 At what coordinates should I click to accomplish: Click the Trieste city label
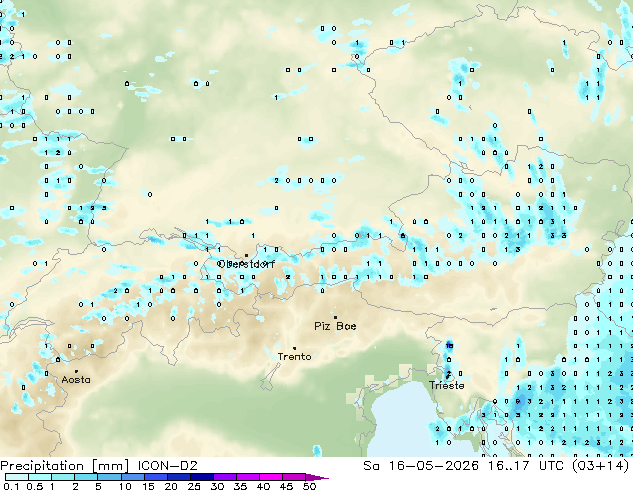click(x=447, y=385)
